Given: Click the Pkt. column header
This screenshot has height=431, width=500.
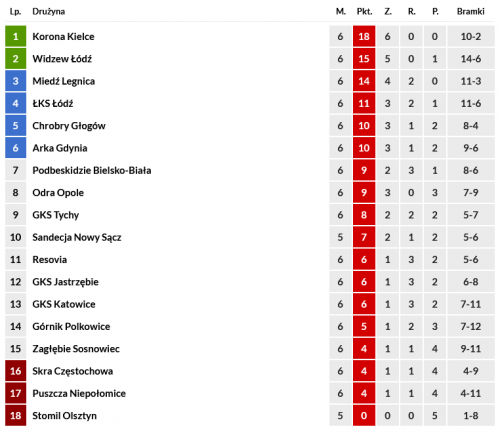Looking at the screenshot, I should pos(364,12).
